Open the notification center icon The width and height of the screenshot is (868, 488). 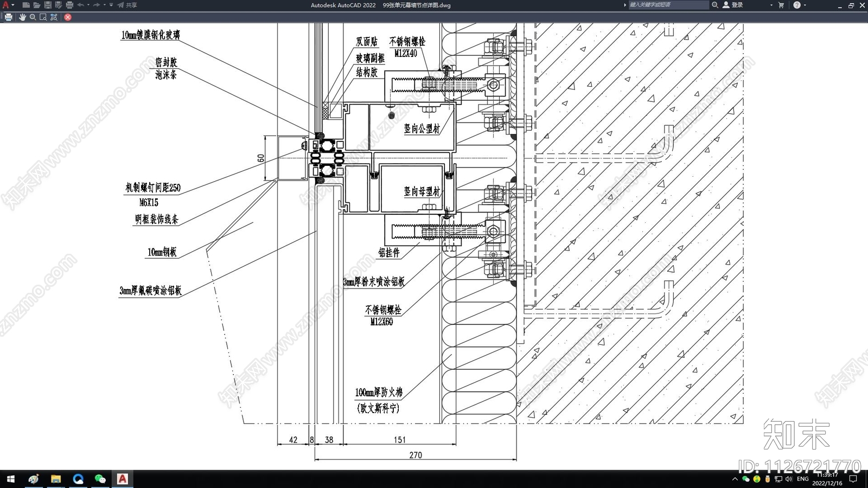coord(853,479)
